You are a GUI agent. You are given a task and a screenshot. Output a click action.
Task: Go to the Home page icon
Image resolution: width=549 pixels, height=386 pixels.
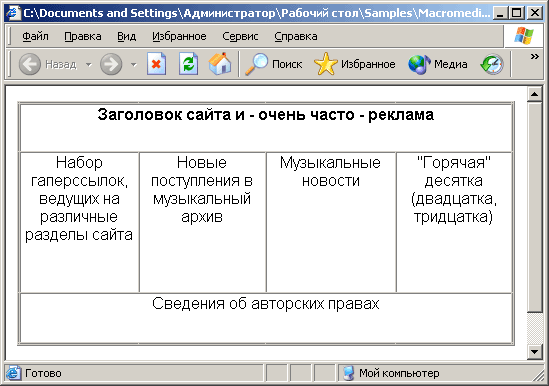(220, 64)
